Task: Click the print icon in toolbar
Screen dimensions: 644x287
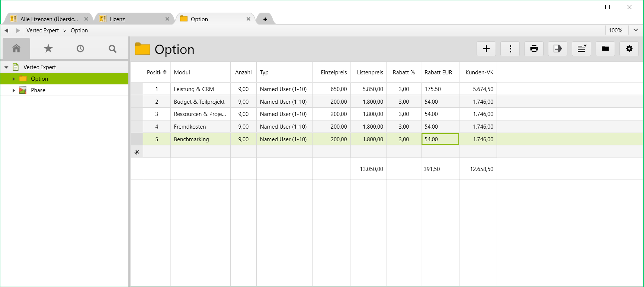Action: (534, 49)
